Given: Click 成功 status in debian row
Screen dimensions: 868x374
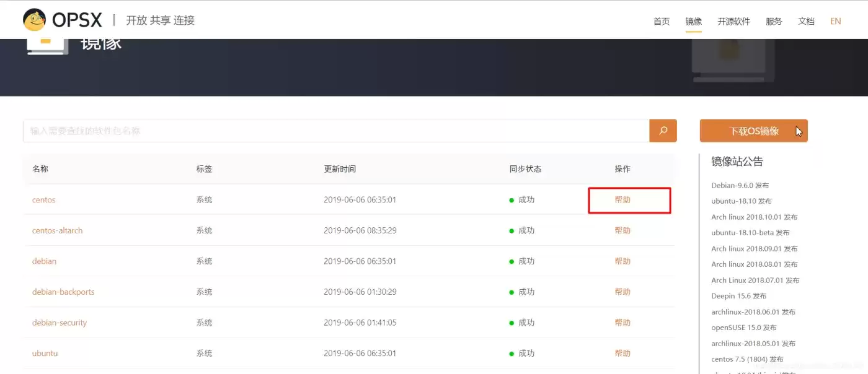Looking at the screenshot, I should pyautogui.click(x=526, y=261).
